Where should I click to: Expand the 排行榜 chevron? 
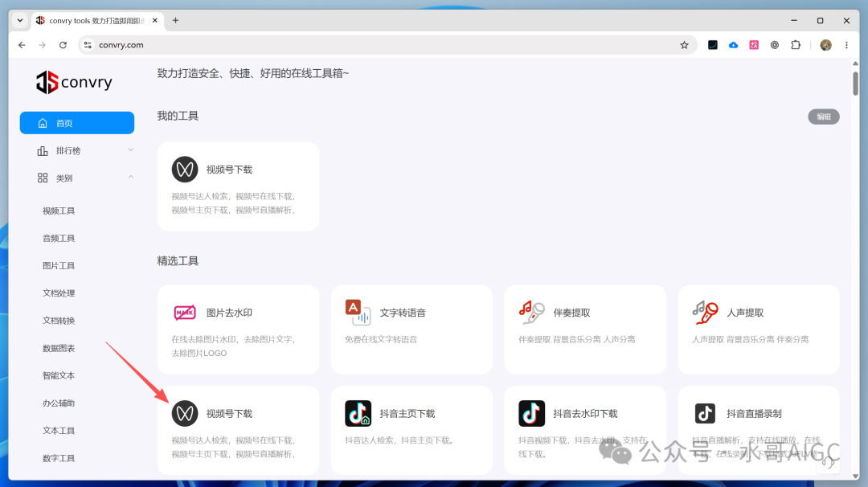131,150
